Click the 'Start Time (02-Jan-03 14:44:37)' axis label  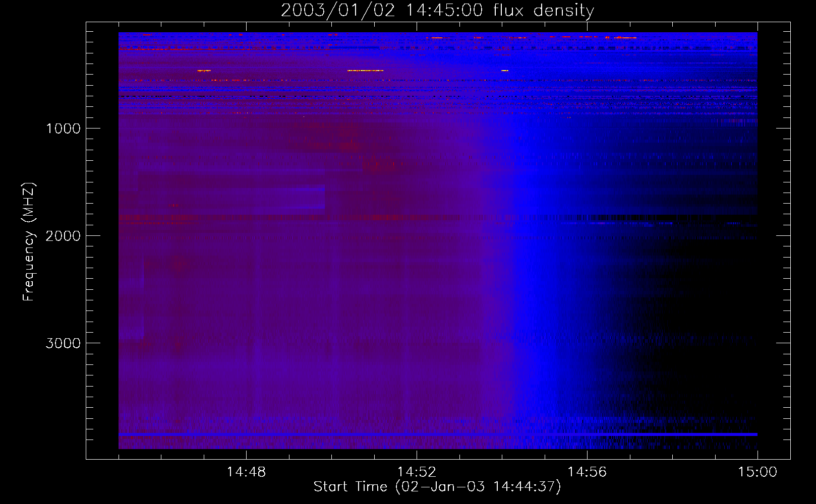tap(437, 487)
